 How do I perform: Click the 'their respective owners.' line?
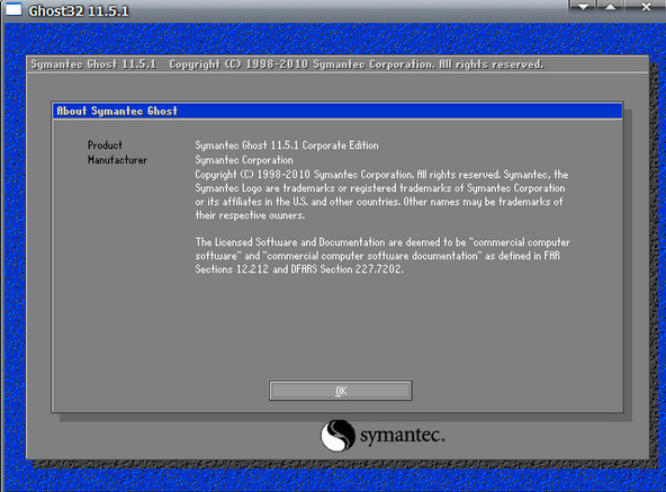(x=250, y=215)
